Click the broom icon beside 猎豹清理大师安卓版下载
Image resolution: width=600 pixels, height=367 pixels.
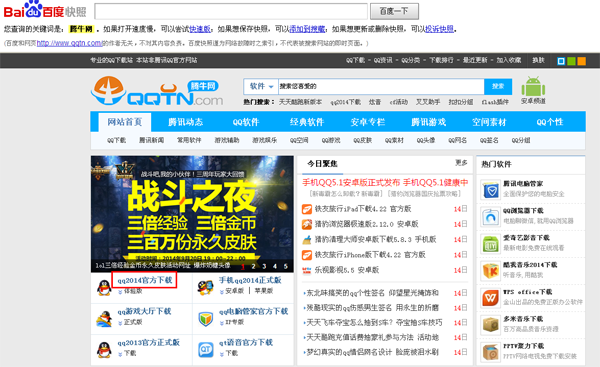[307, 240]
